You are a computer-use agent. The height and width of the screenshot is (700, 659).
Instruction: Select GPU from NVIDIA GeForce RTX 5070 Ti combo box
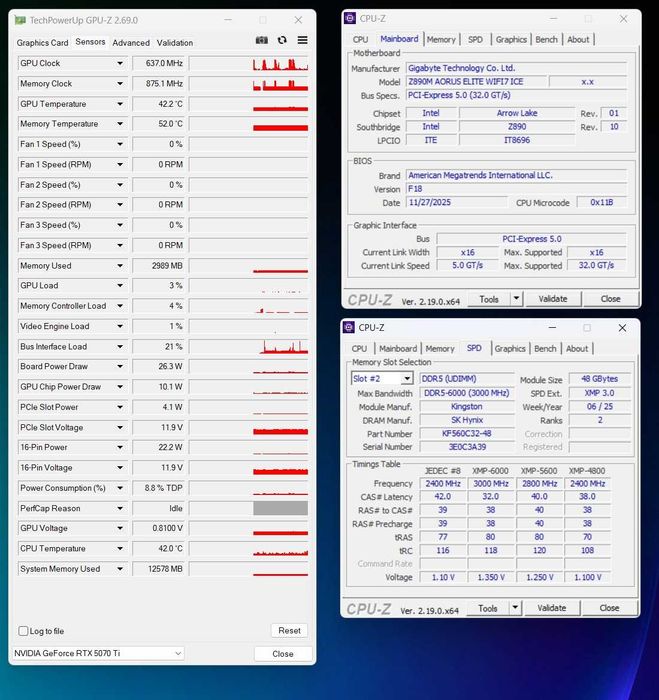tap(98, 653)
